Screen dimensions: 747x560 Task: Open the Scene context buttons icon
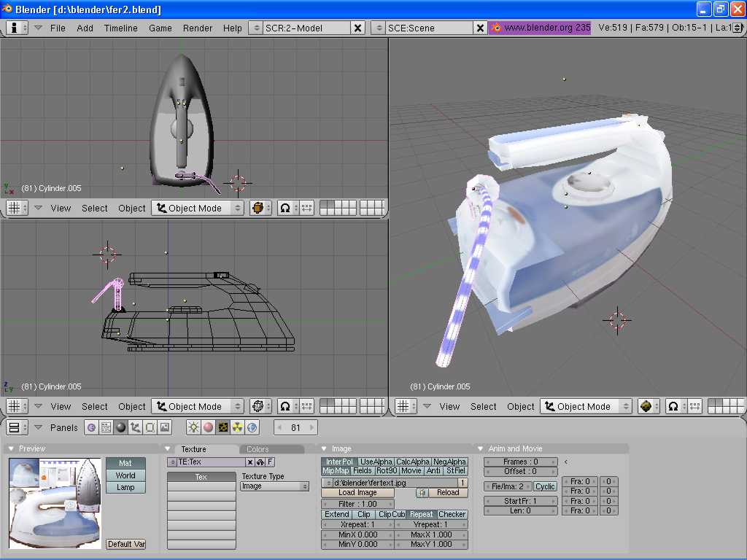coord(164,428)
